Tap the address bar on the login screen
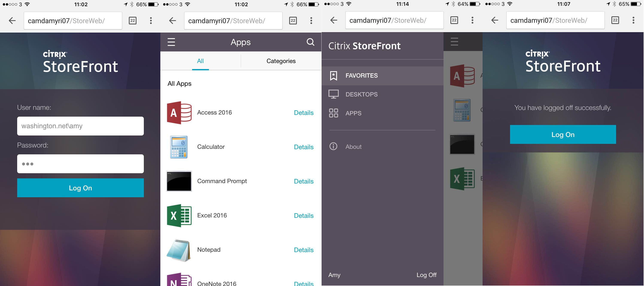This screenshot has width=644, height=286. [73, 21]
